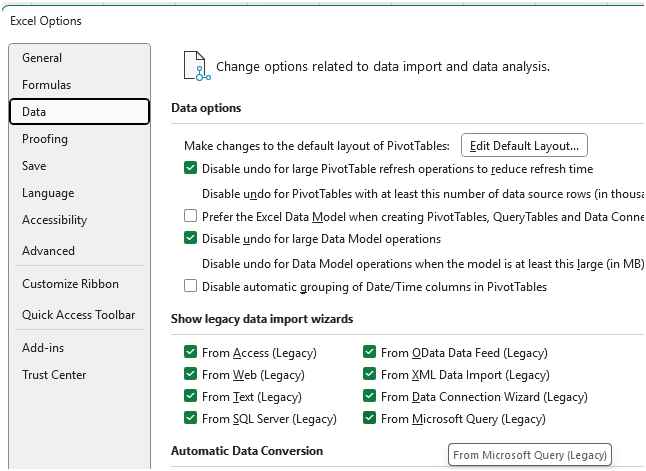The width and height of the screenshot is (646, 471).
Task: Uncheck disable undo for large PivotTable refresh
Action: tap(190, 168)
